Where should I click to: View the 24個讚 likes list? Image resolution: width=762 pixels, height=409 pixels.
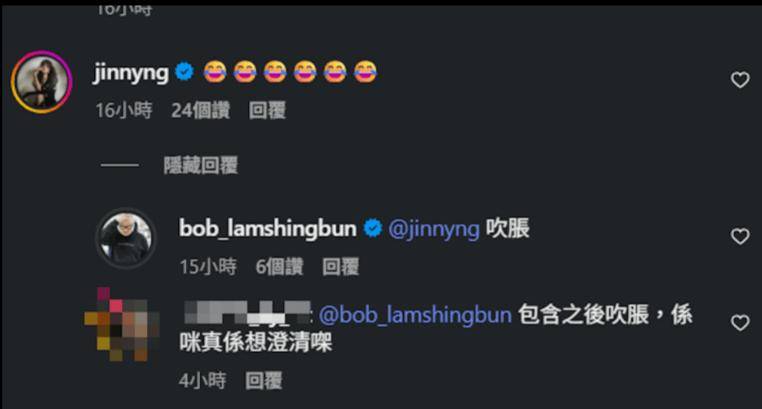(200, 110)
